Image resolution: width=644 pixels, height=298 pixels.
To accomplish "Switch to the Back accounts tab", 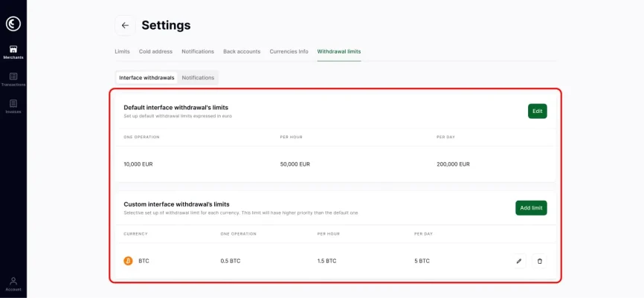I will pos(242,52).
